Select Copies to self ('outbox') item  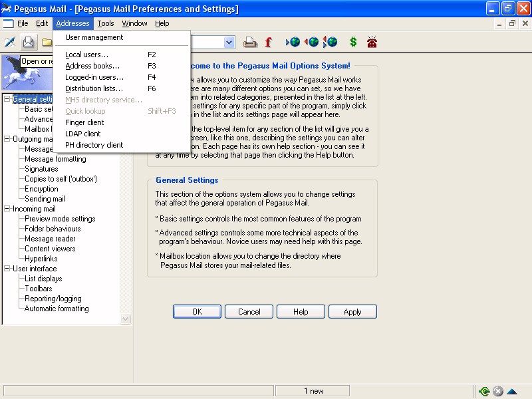(61, 179)
